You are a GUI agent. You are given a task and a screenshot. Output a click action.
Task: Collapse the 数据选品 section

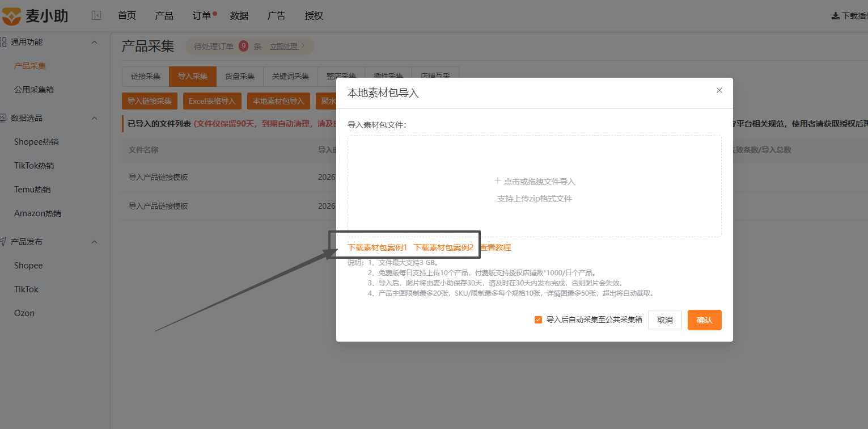[x=95, y=118]
